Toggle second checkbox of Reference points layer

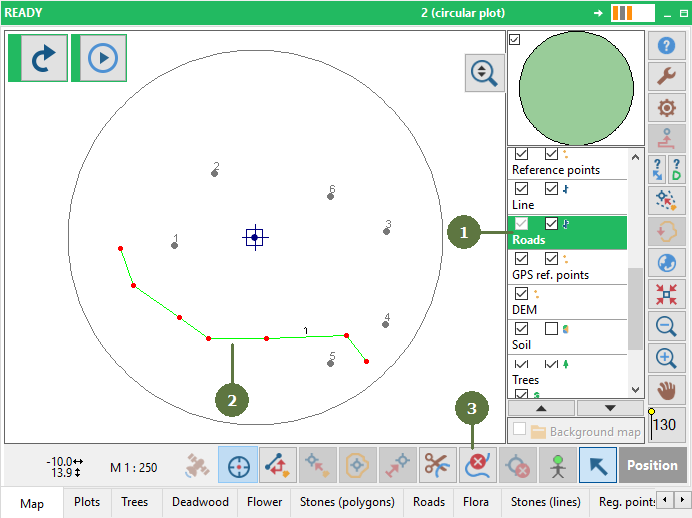[x=551, y=154]
